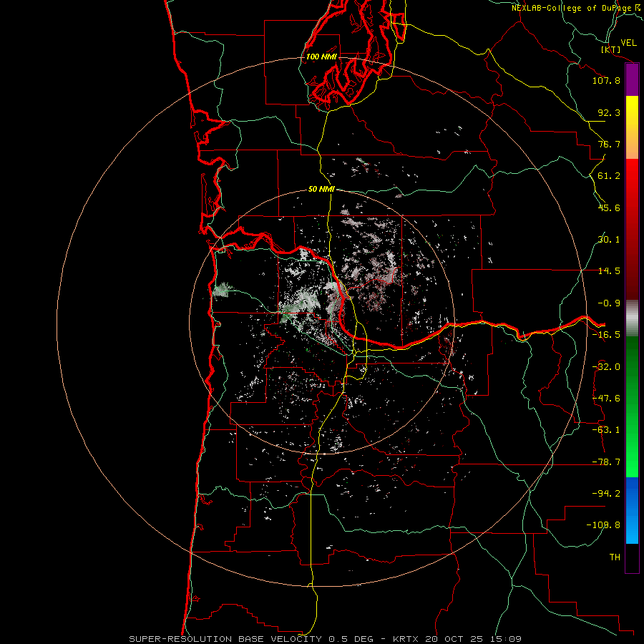Click the 107.8 legend value
This screenshot has width=644, height=644.
coord(606,80)
